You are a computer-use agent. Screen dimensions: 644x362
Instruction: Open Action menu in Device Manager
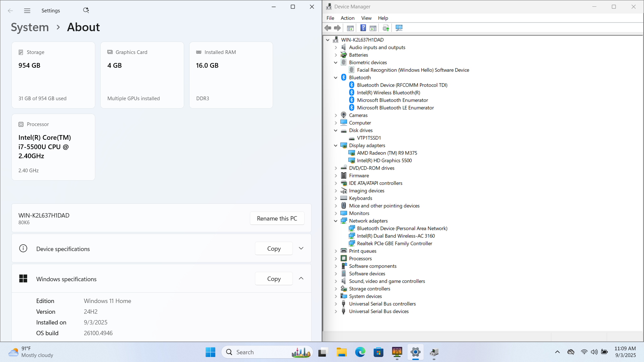pyautogui.click(x=347, y=18)
